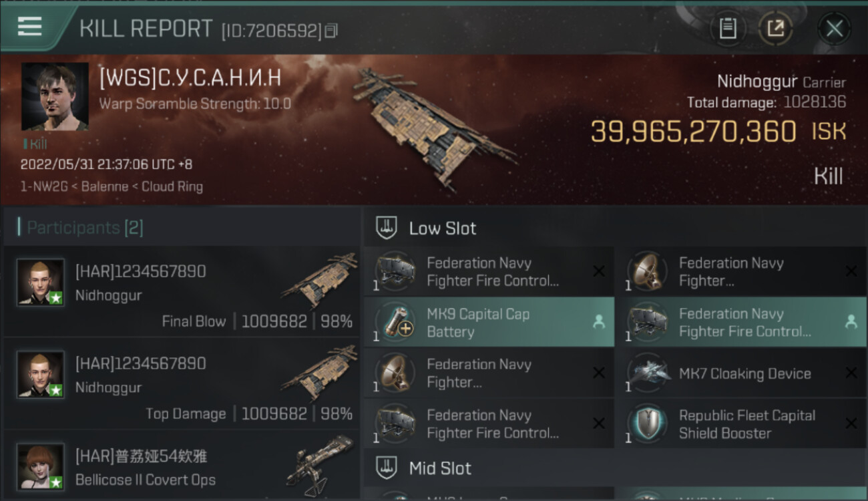The width and height of the screenshot is (868, 501).
Task: Select the Low Slot section icon
Action: 387,228
